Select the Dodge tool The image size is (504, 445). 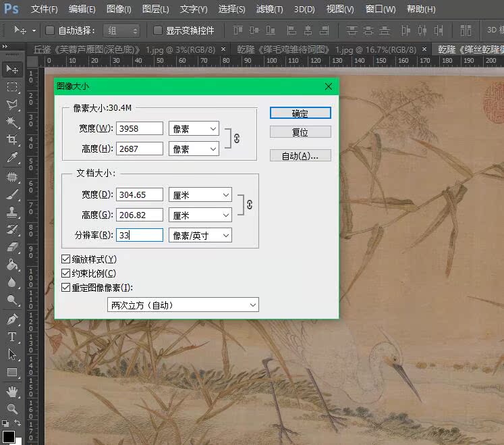tap(12, 300)
